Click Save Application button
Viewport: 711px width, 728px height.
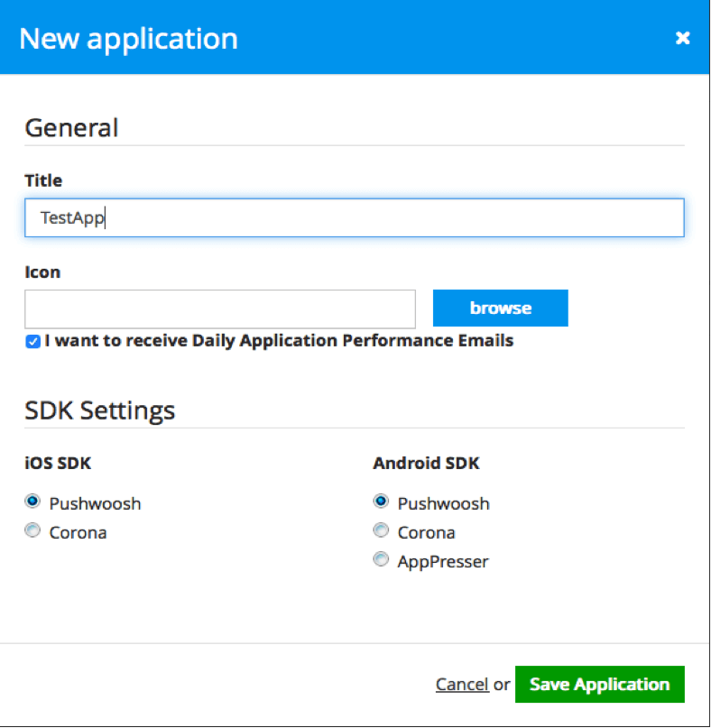[599, 685]
